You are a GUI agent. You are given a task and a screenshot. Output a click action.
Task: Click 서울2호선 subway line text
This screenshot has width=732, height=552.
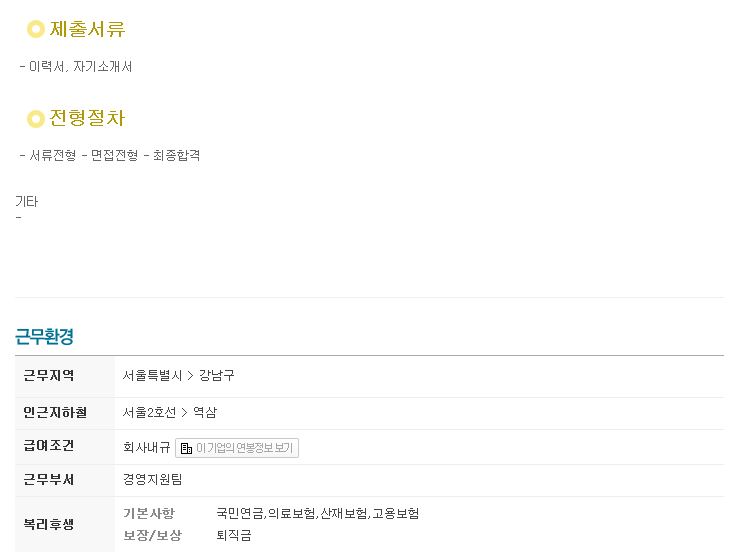(x=149, y=412)
